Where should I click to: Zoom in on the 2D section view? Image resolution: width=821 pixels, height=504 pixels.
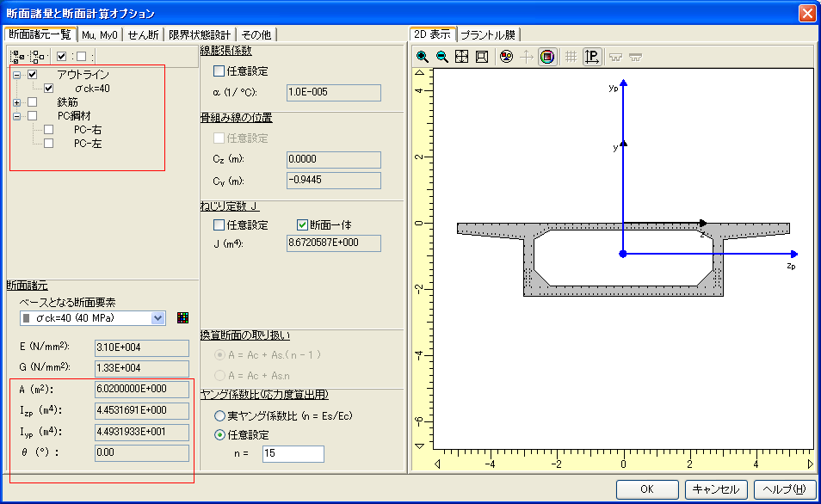coord(422,57)
